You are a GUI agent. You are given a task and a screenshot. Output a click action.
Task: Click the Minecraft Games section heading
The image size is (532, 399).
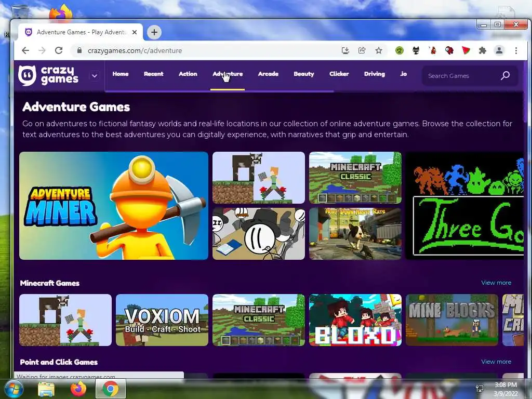(x=50, y=283)
